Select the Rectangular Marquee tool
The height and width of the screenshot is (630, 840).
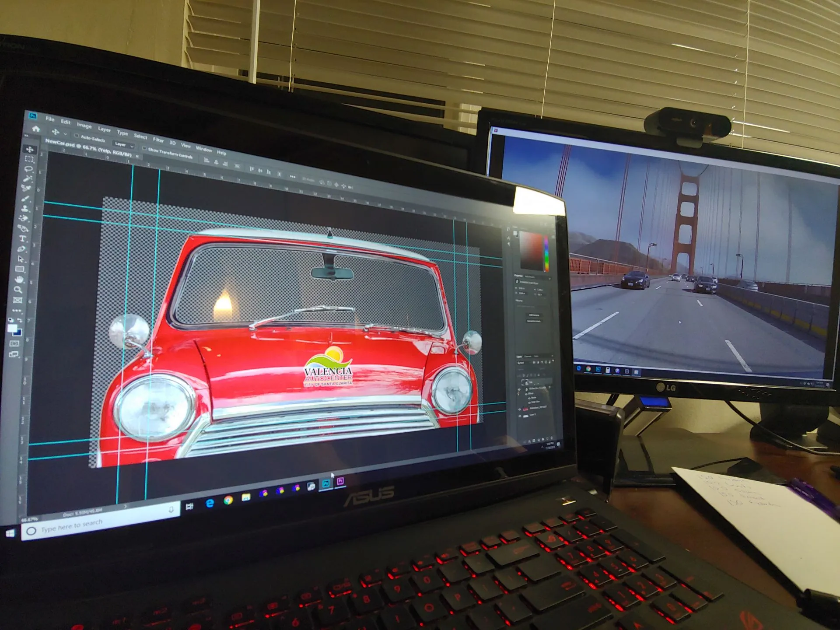pos(29,159)
